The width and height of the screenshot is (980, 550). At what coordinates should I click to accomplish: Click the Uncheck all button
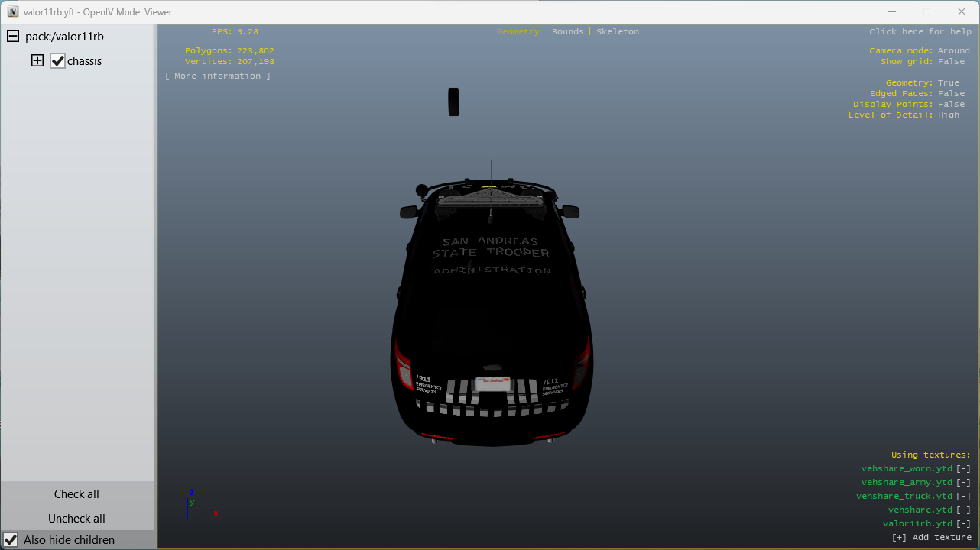pos(76,519)
